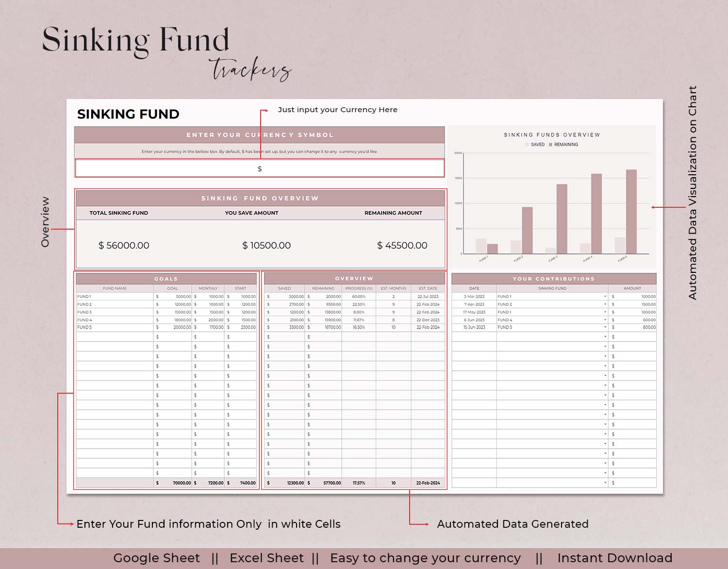This screenshot has width=728, height=569.
Task: Click est. date 22-Dec-2023 cell
Action: [428, 320]
